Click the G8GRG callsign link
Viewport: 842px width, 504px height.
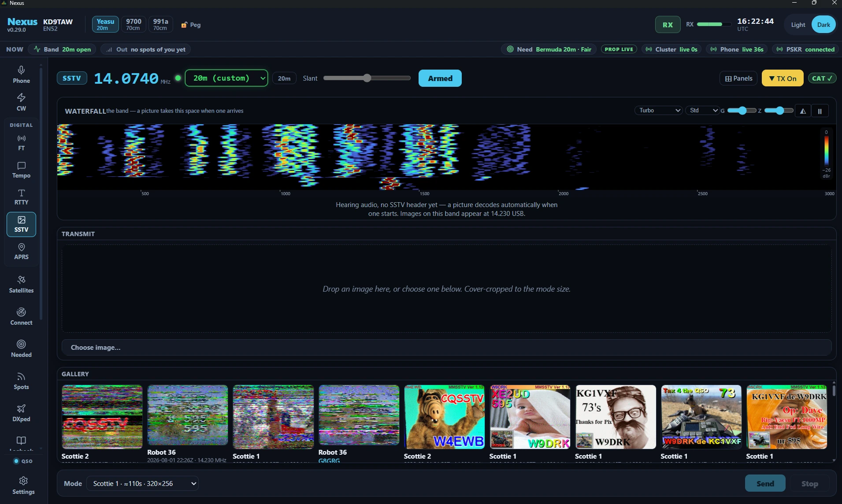pyautogui.click(x=329, y=460)
